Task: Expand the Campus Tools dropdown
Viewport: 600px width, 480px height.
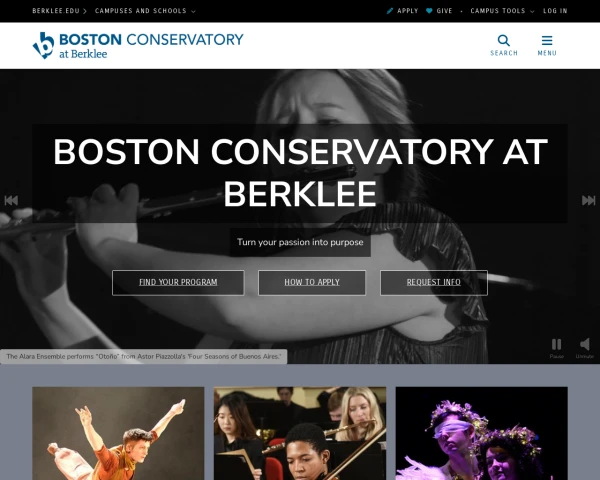Action: tap(502, 11)
